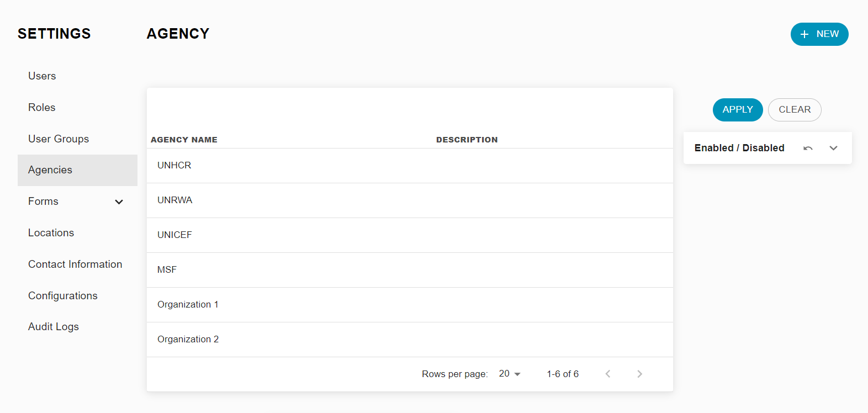Open the UNHCR agency row
Screen dimensions: 868x413
click(410, 166)
